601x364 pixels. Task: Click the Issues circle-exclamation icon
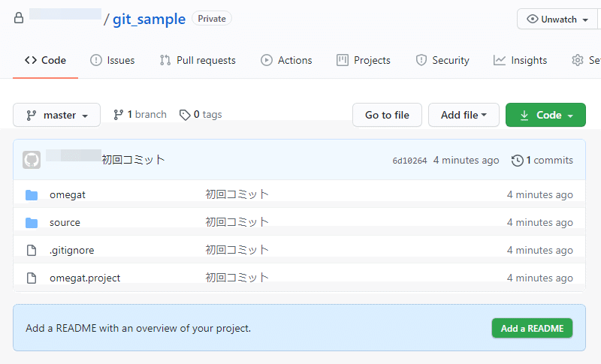tap(96, 60)
